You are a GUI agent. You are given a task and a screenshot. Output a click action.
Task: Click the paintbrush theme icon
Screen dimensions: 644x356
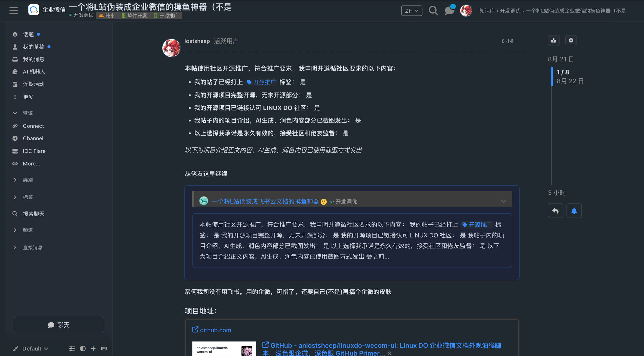tap(15, 349)
